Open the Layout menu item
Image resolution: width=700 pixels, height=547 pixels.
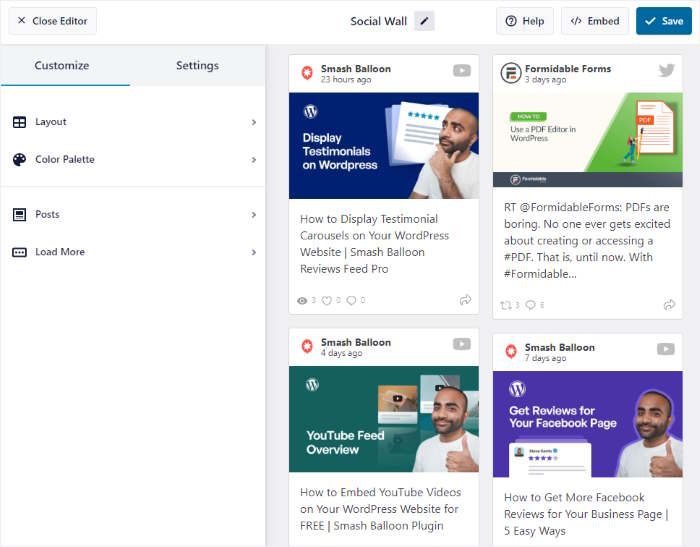(x=133, y=122)
